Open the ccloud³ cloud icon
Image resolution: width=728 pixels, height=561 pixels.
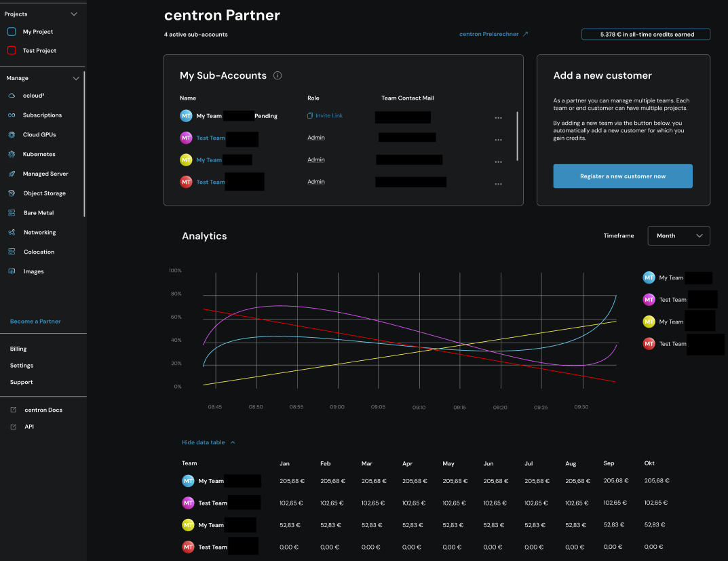point(12,96)
